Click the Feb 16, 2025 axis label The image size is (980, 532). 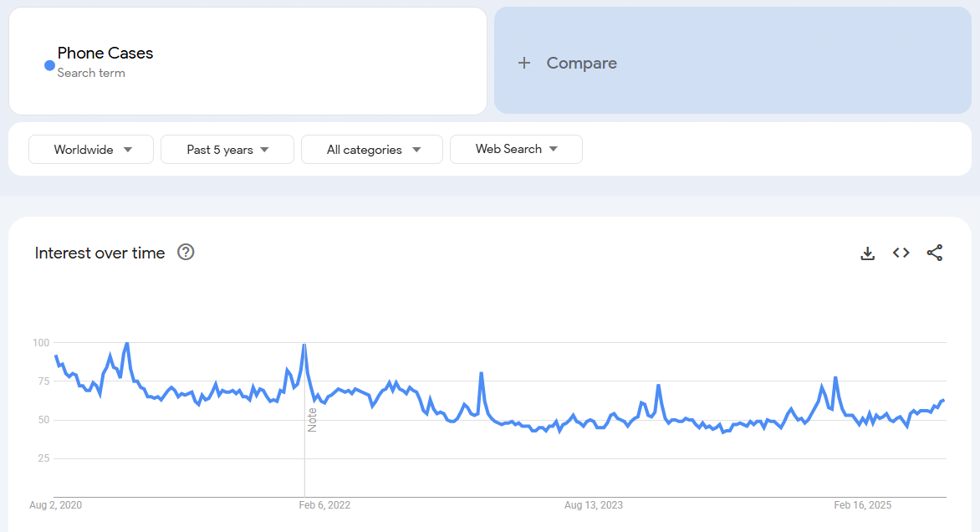tap(863, 505)
